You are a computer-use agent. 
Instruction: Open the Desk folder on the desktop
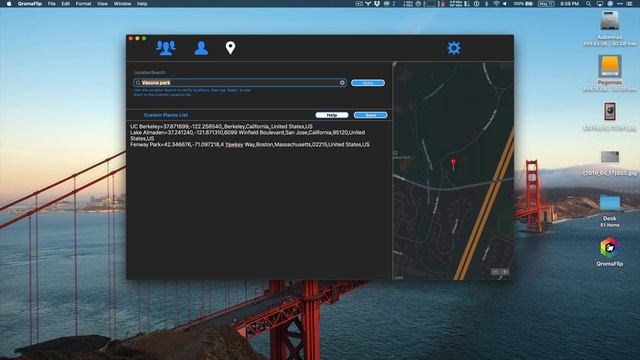609,203
